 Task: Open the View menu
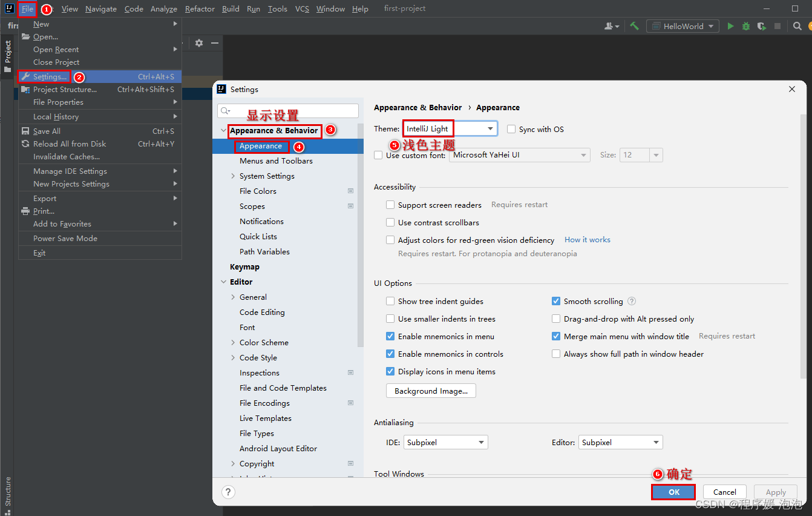[x=70, y=8]
